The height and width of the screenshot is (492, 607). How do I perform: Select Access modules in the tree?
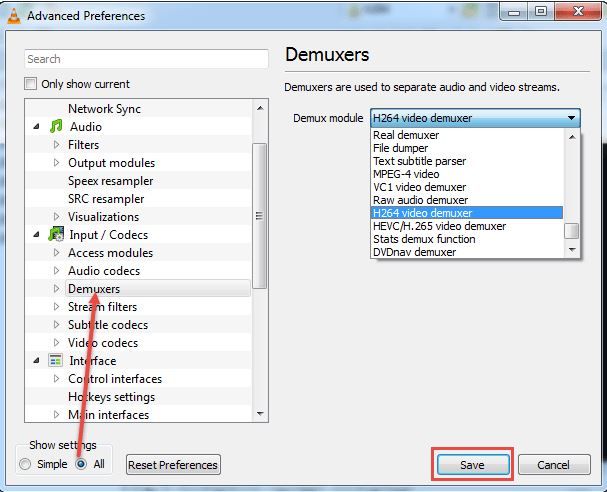[110, 252]
